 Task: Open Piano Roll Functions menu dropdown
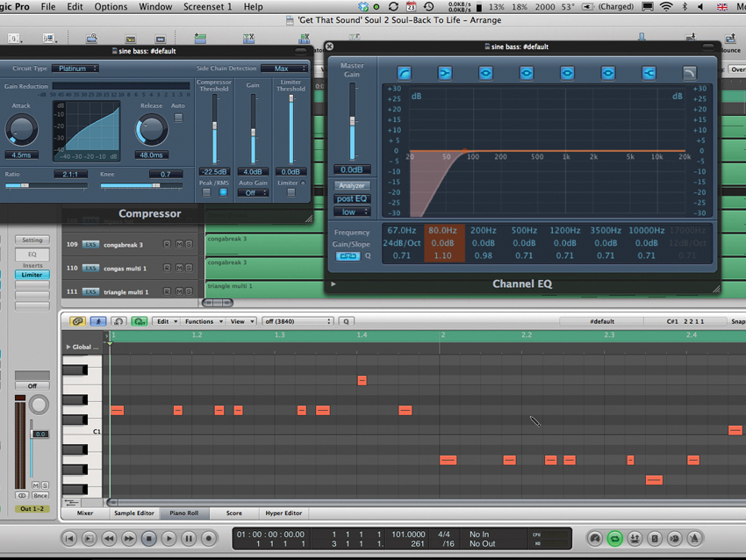click(x=203, y=321)
